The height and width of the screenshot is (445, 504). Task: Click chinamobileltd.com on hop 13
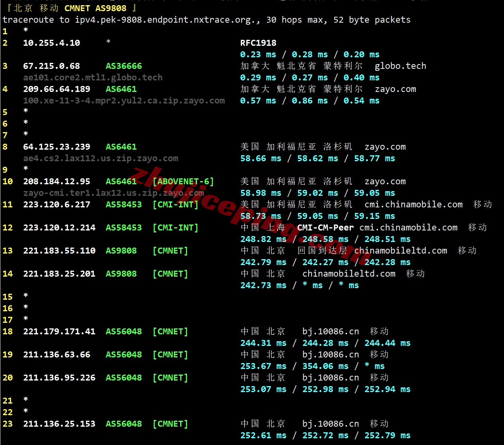(x=401, y=251)
